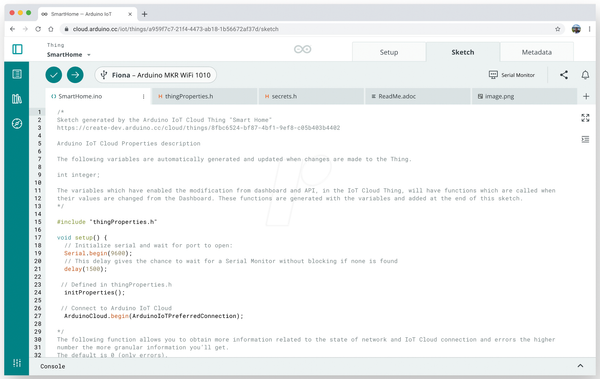This screenshot has width=600, height=379.
Task: Click the address bar URL
Action: point(176,29)
